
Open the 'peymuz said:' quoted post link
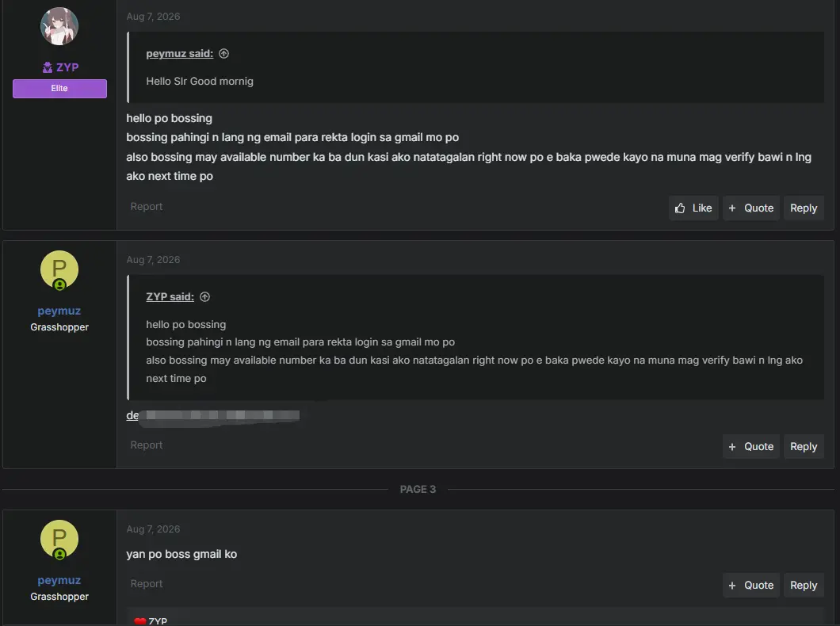[x=179, y=54]
